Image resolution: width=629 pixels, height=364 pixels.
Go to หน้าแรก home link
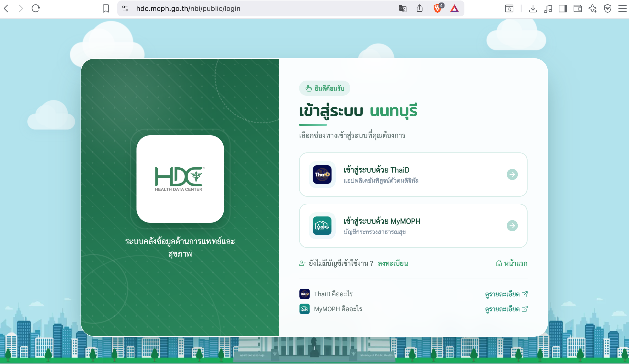(x=511, y=263)
